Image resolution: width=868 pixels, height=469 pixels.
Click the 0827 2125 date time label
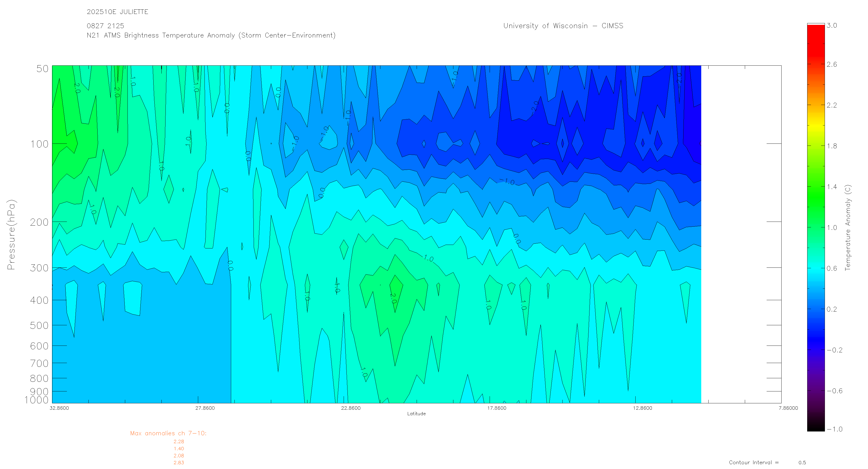point(105,26)
